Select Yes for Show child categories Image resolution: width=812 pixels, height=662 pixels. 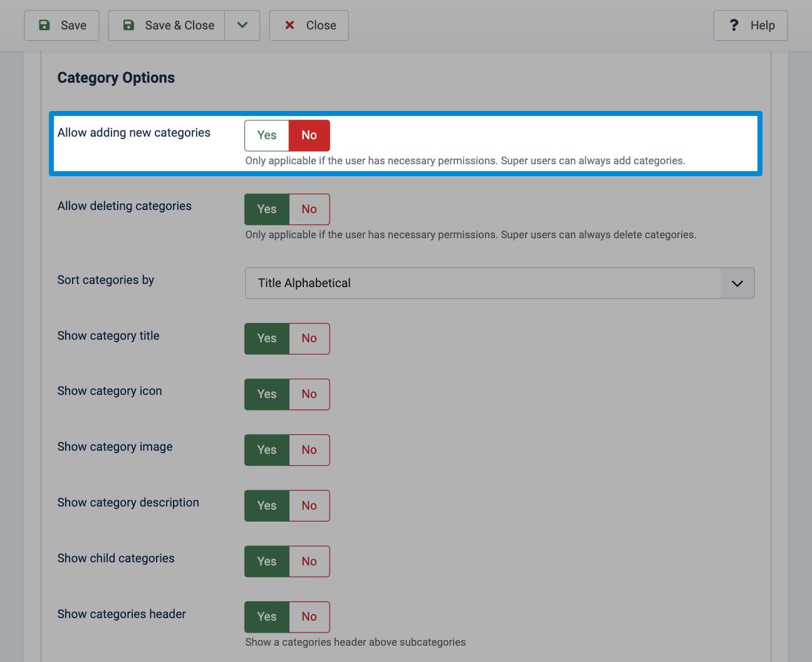click(267, 562)
